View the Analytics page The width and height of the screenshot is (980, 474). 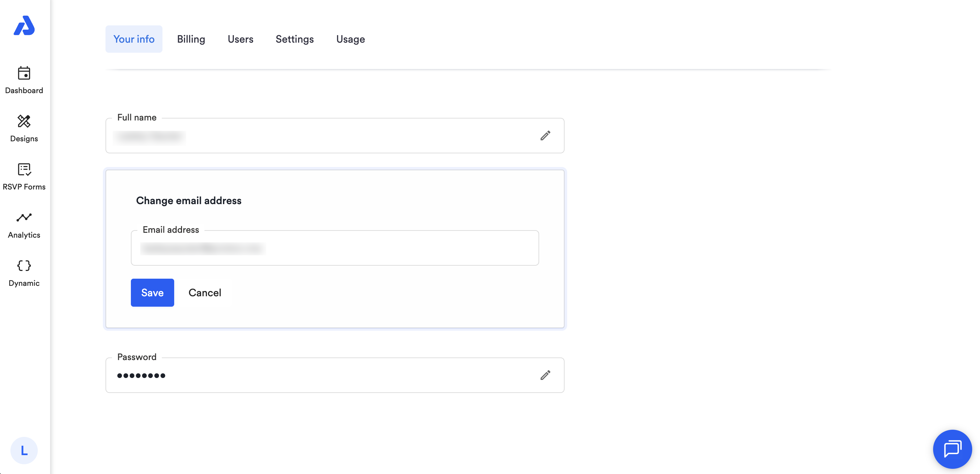(x=24, y=225)
